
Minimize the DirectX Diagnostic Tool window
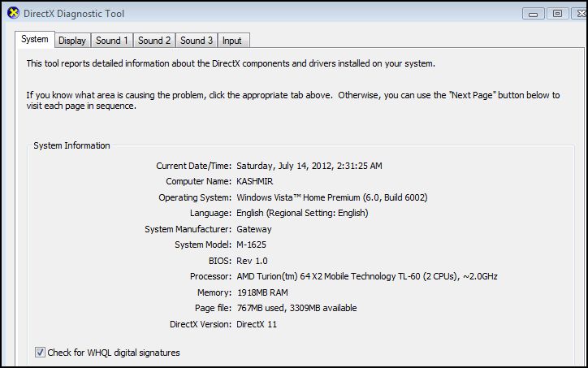click(534, 13)
